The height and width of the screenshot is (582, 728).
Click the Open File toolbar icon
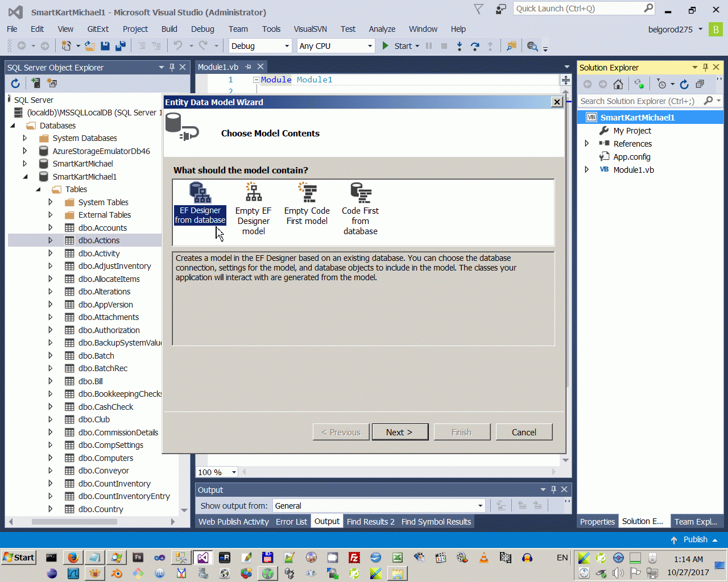[90, 46]
